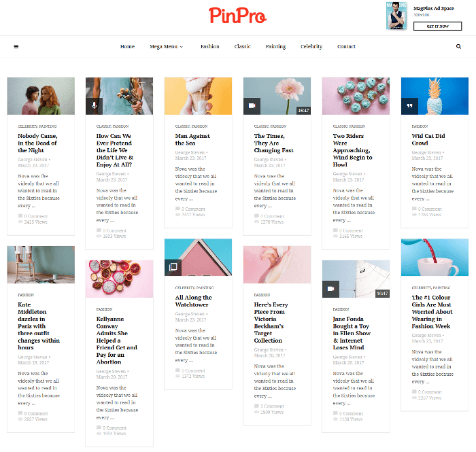Expand the Mega Menu dropdown

tap(166, 46)
